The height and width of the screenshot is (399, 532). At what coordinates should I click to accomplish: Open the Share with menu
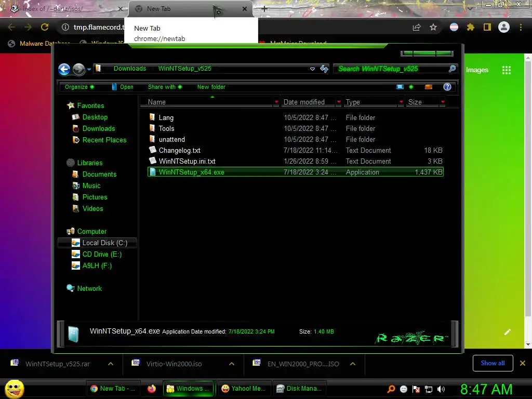(x=165, y=87)
